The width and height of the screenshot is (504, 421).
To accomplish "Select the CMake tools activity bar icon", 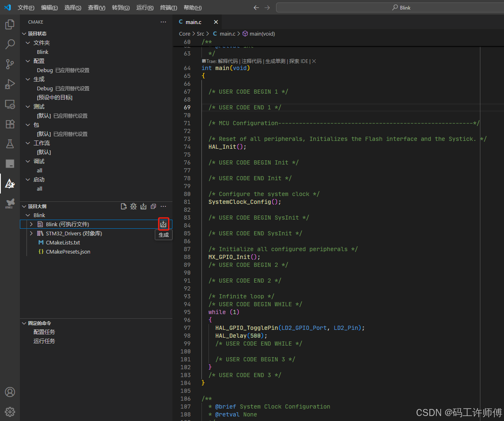I will 10,184.
